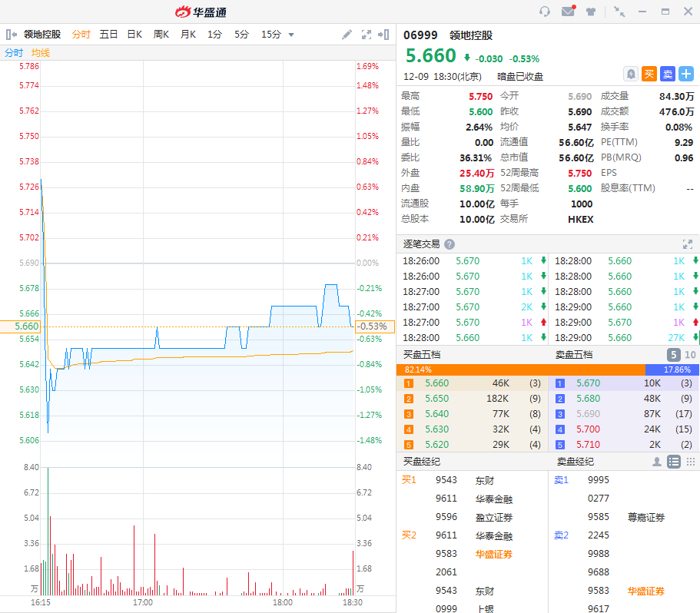The width and height of the screenshot is (700, 613).
Task: Switch order book depth to 5 levels
Action: point(674,355)
